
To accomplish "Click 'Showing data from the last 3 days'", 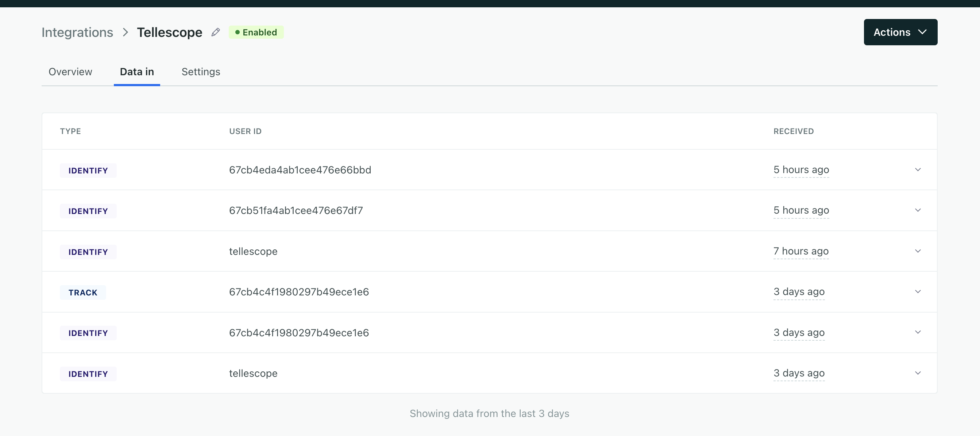I will coord(489,413).
